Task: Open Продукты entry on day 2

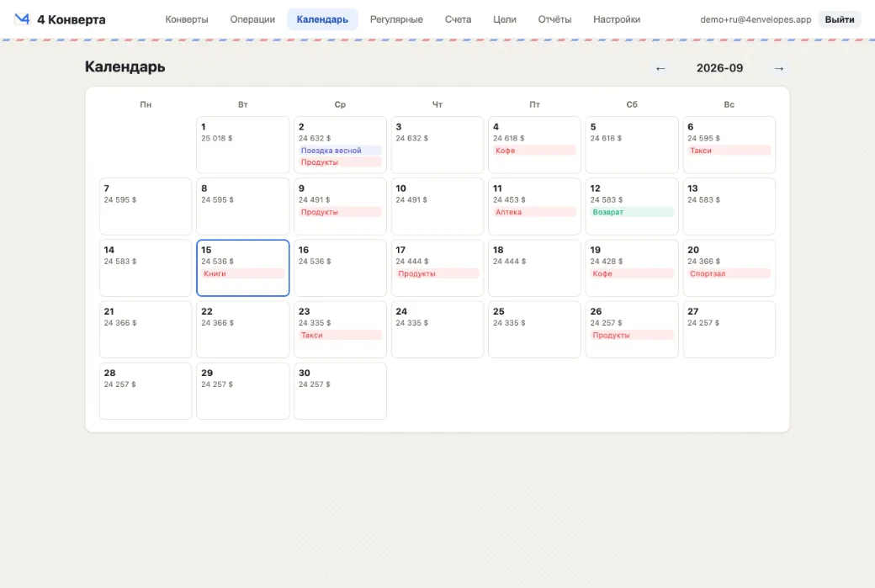Action: click(340, 162)
